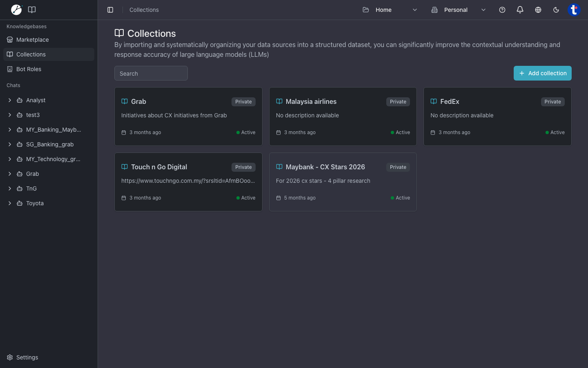Expand the MY_Technology_gr... chat group
The height and width of the screenshot is (368, 588).
click(10, 159)
